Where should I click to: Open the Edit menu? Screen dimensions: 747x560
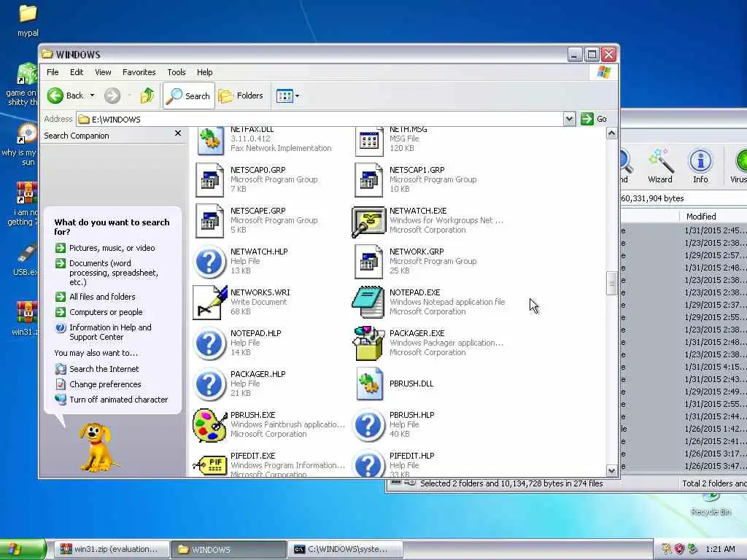pos(77,72)
